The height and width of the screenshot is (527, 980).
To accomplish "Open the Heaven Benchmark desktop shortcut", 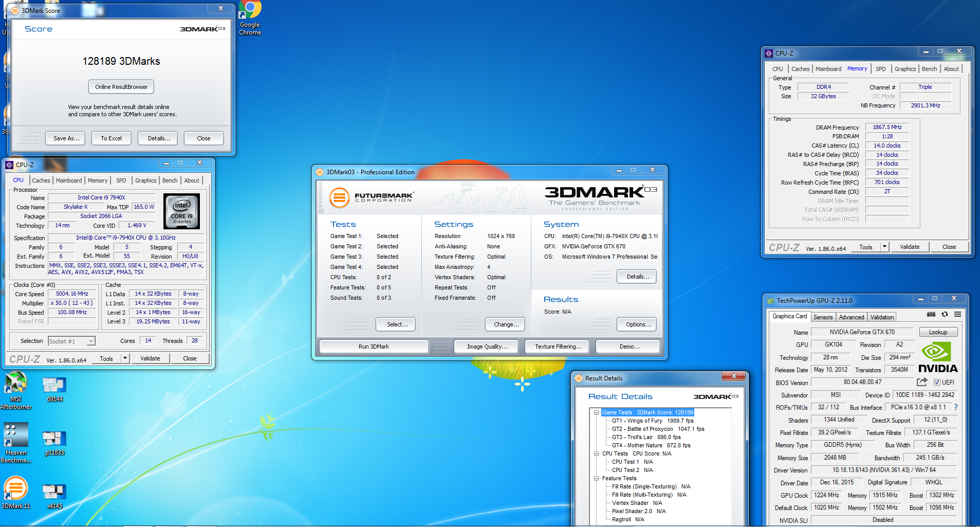I will [x=16, y=443].
